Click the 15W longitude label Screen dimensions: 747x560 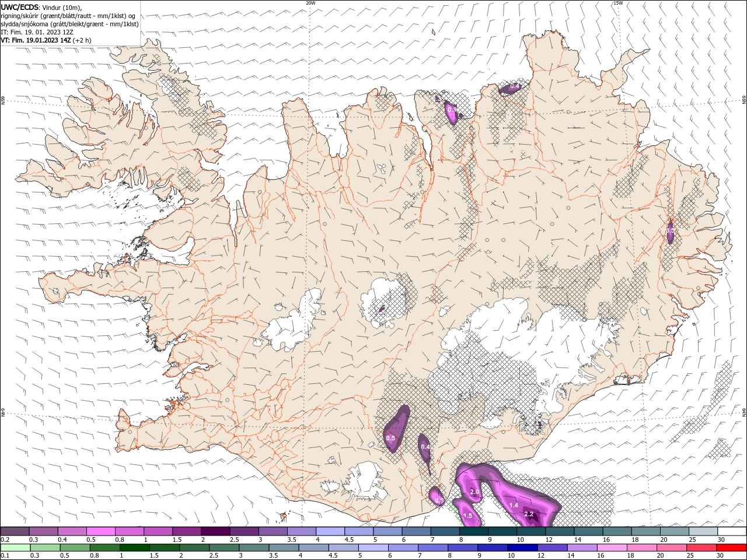(x=618, y=3)
